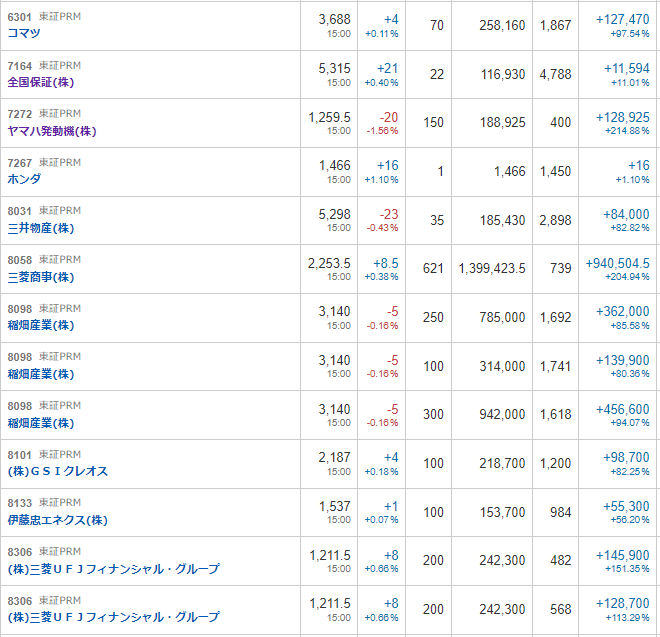Select ヤマハ発動機 holding quantity 150
This screenshot has height=637, width=660.
[433, 122]
